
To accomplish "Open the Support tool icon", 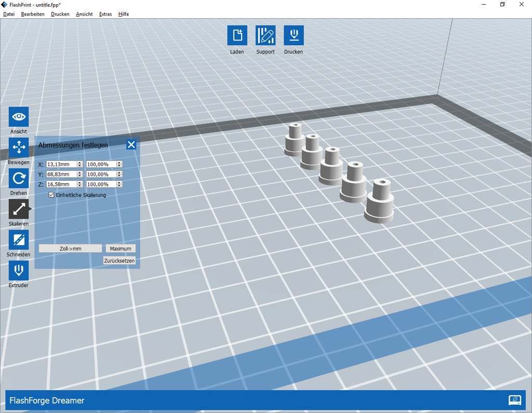I will click(265, 35).
